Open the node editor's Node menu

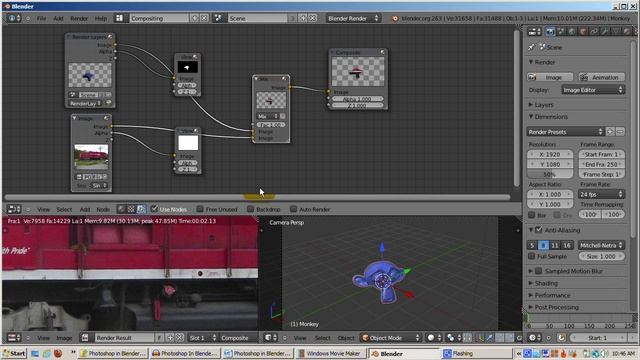[x=103, y=209]
